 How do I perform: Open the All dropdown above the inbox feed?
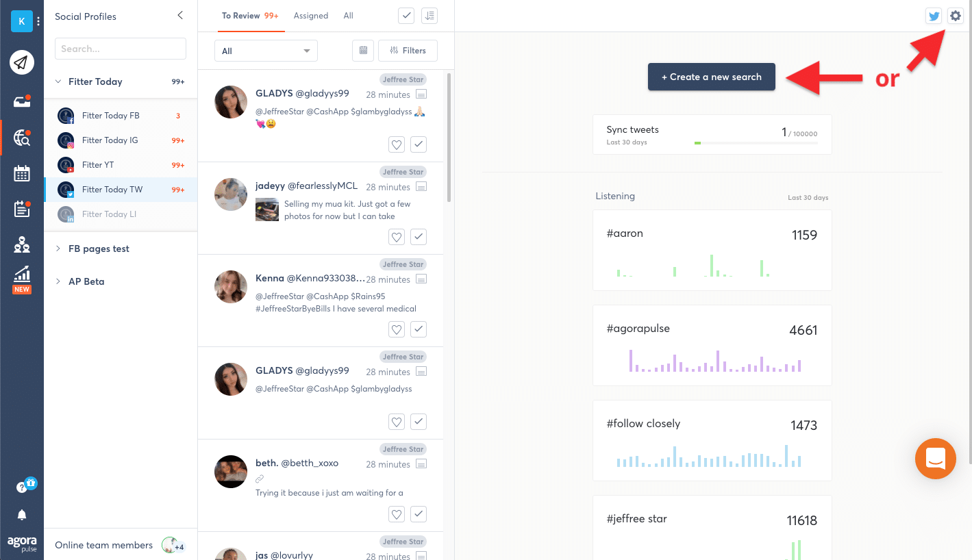(x=266, y=50)
